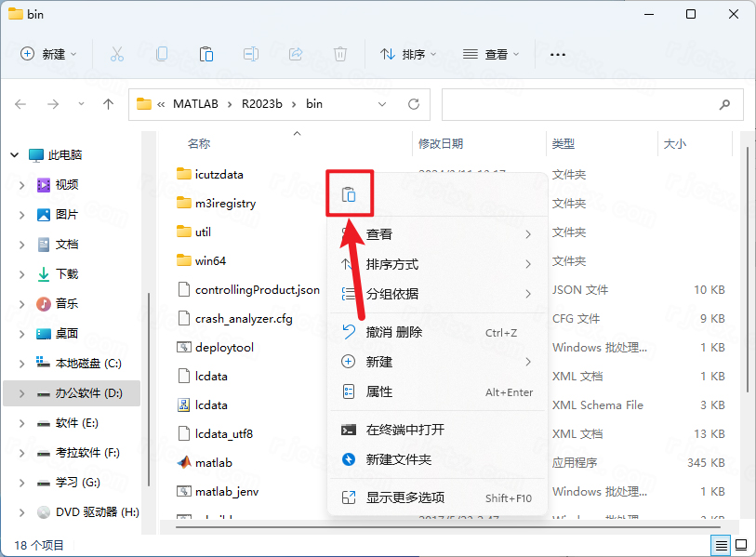Expand the 本地磁盘 (C:) tree node

[22, 364]
